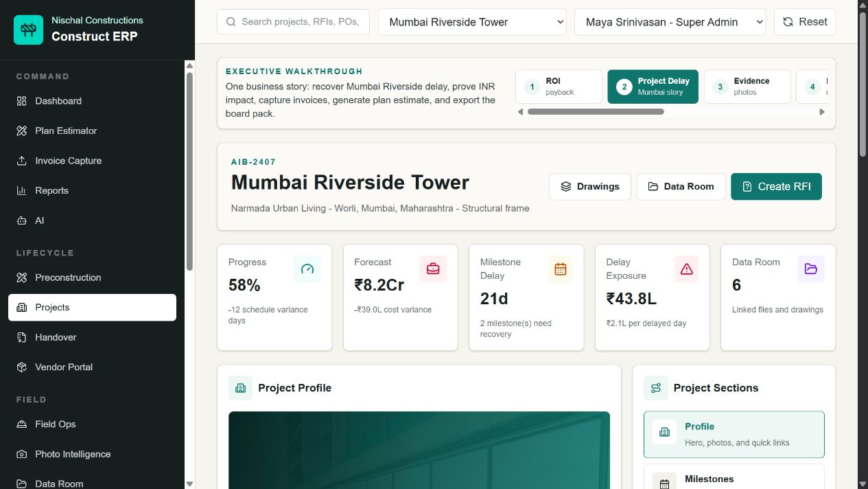This screenshot has width=868, height=489.
Task: Select the Milestones project section
Action: 734,477
